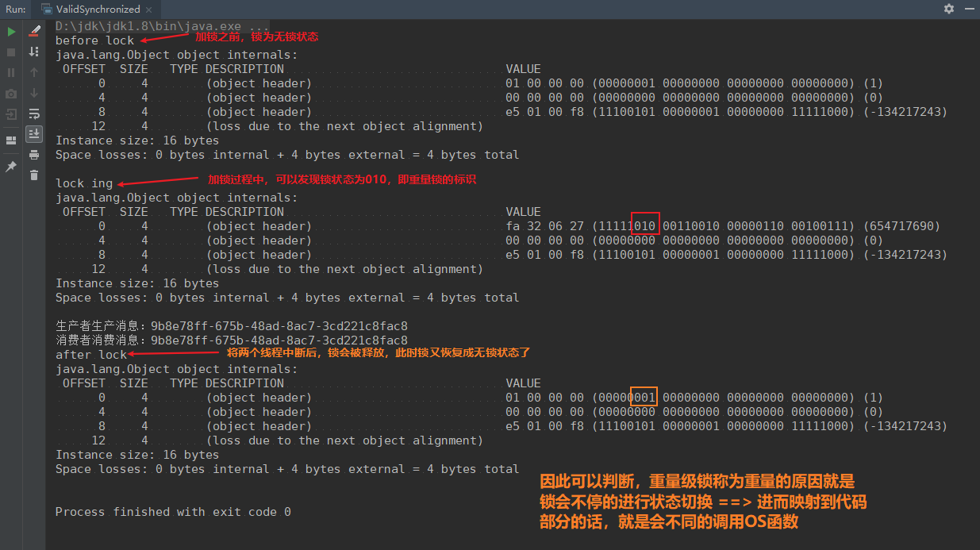Viewport: 980px width, 550px height.
Task: Click the 'after lock' output line
Action: pos(91,355)
